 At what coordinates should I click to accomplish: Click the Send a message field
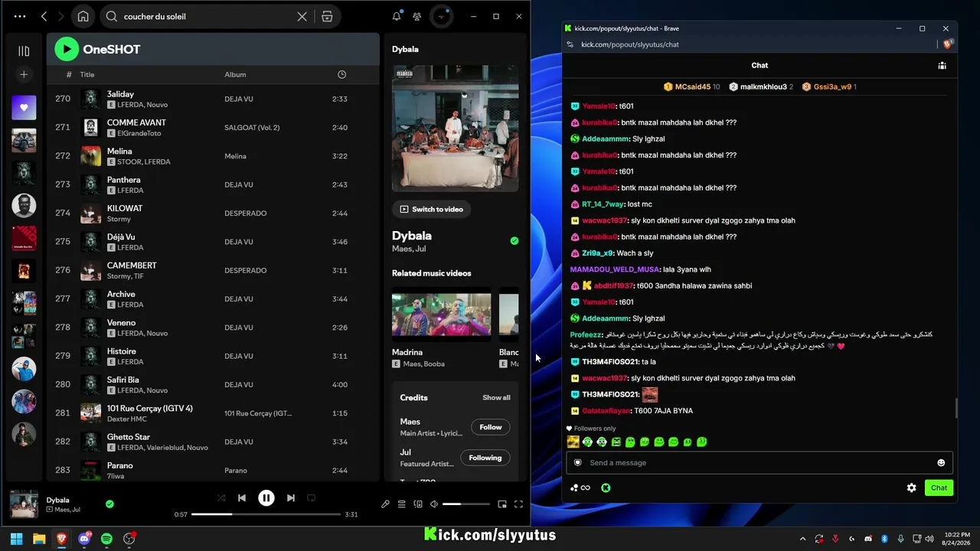759,462
